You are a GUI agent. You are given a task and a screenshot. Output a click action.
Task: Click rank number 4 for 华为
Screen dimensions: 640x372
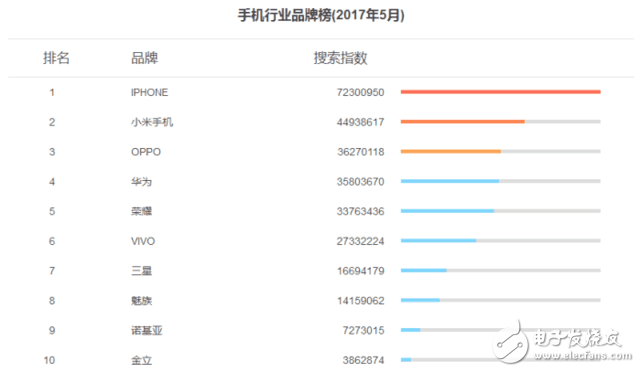point(52,182)
